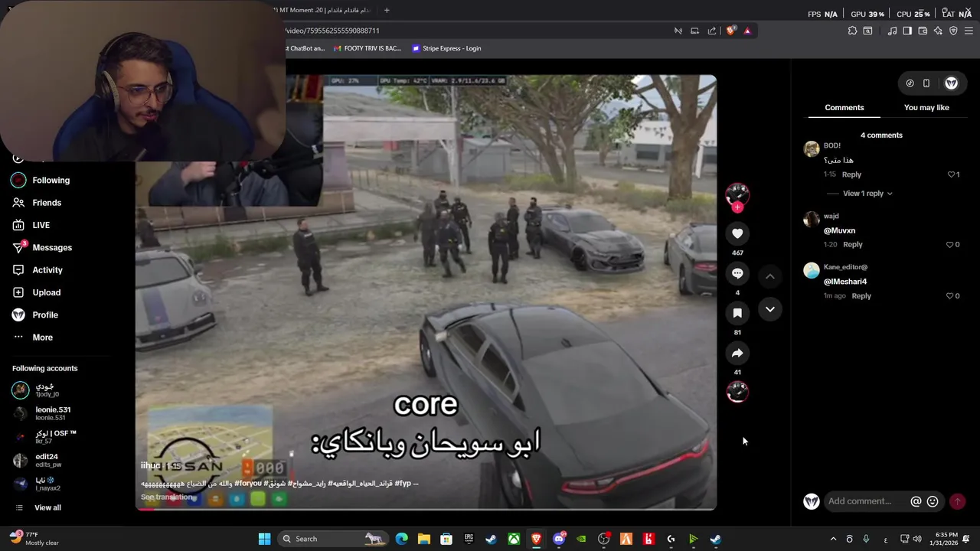Screen dimensions: 980x551
Task: Open the @Muvxn mention
Action: (839, 230)
